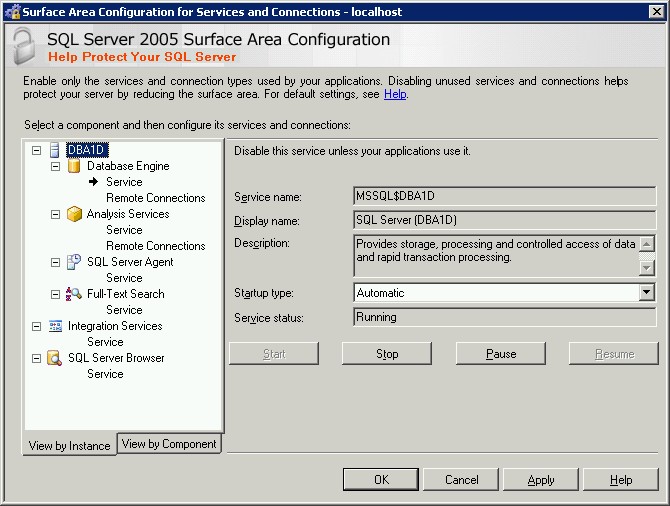Select Remote Connections under Database Engine
The height and width of the screenshot is (506, 670).
(x=155, y=198)
